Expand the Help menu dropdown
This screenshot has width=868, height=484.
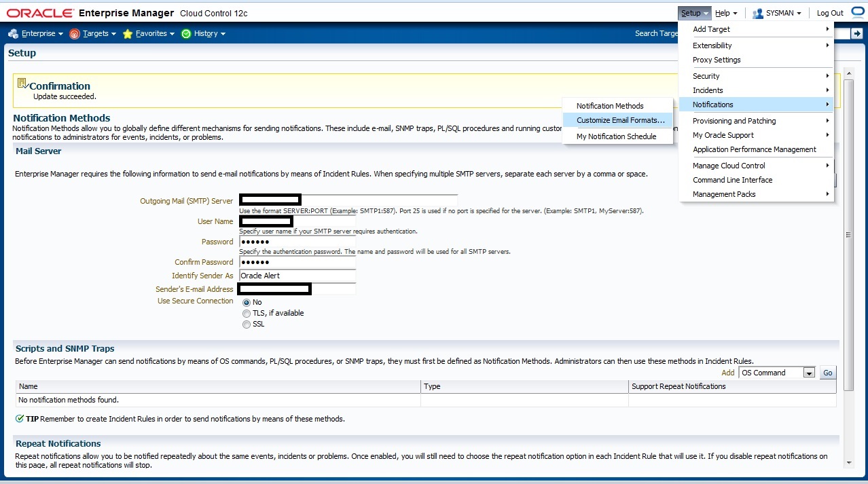click(x=726, y=13)
